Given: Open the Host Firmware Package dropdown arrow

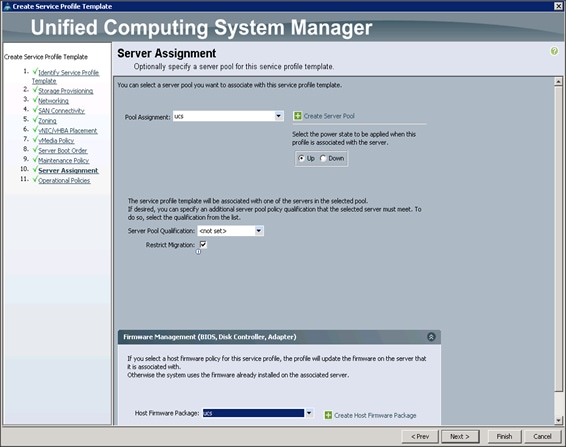Looking at the screenshot, I should click(x=309, y=413).
